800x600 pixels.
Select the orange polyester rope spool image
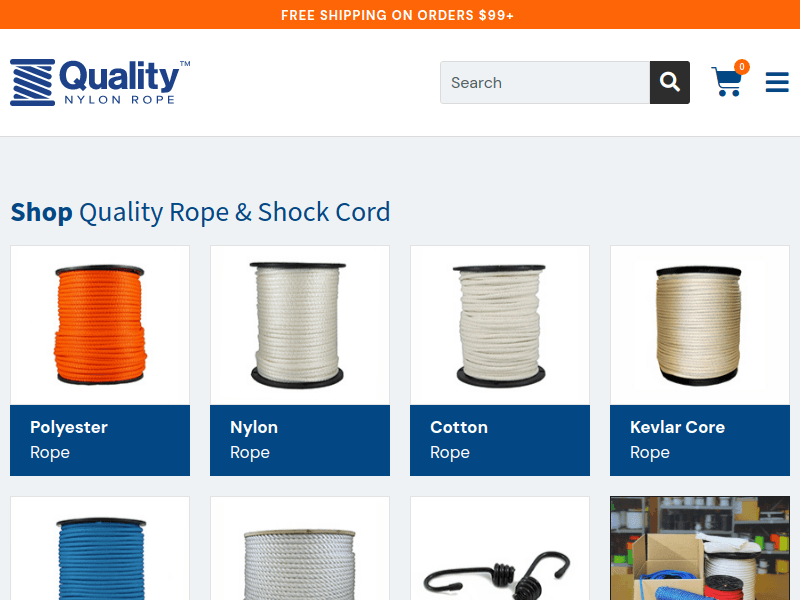coord(100,324)
